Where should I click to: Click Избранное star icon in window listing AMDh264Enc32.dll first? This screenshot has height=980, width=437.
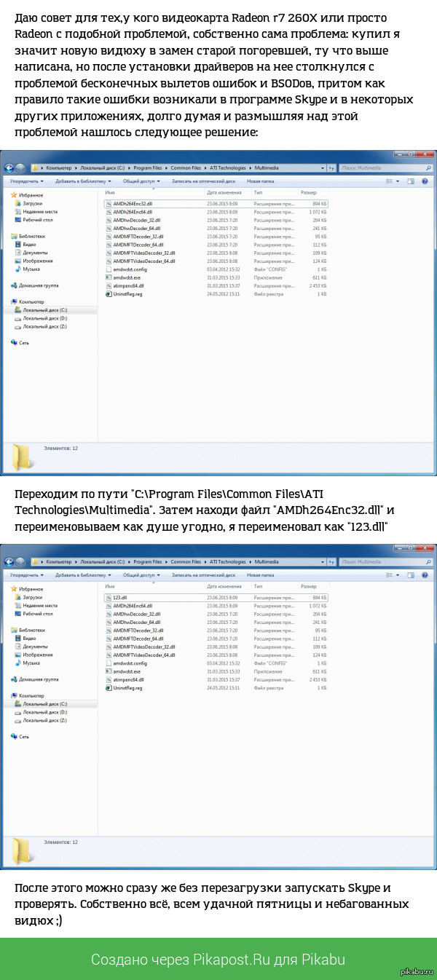(14, 195)
